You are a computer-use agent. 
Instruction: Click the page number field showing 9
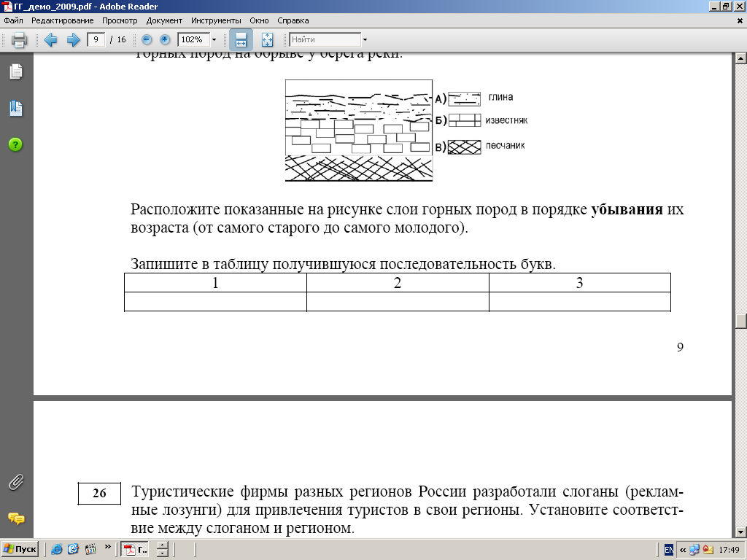click(x=96, y=39)
